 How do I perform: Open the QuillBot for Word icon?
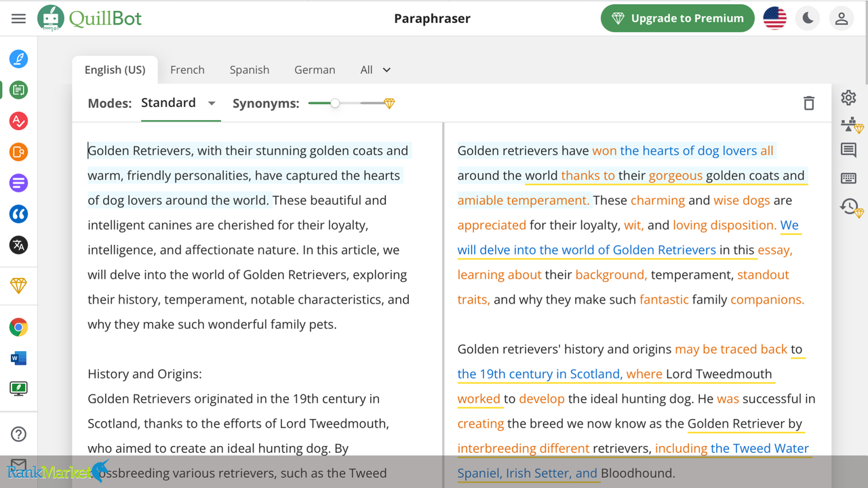pos(18,358)
